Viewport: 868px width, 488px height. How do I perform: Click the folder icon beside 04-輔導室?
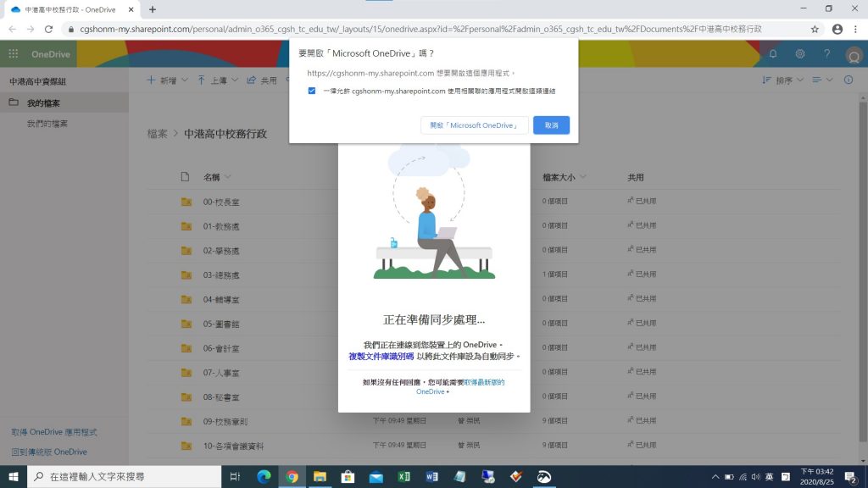186,299
